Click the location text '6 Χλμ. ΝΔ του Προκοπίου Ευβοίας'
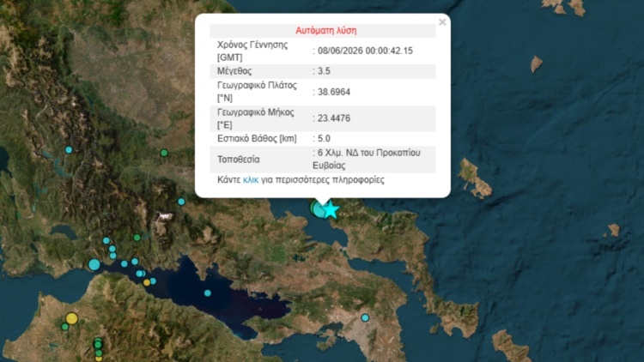This screenshot has height=362, width=644. coord(367,160)
